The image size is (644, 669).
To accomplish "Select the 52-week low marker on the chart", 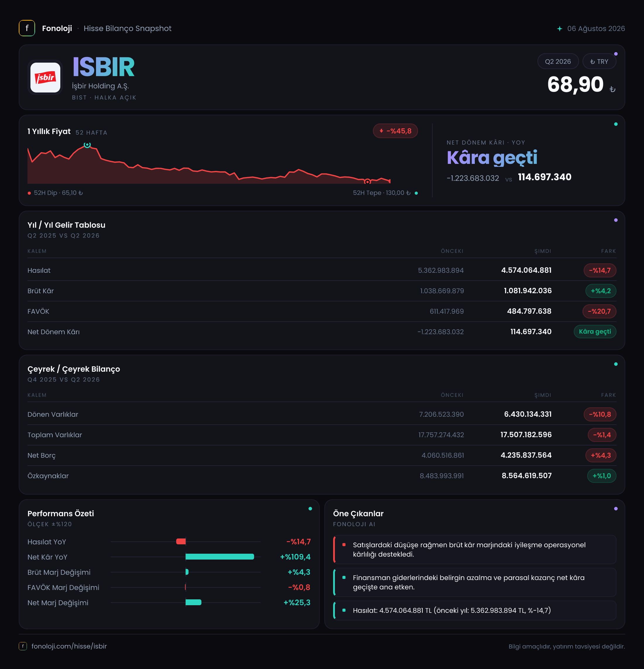I will click(x=367, y=181).
